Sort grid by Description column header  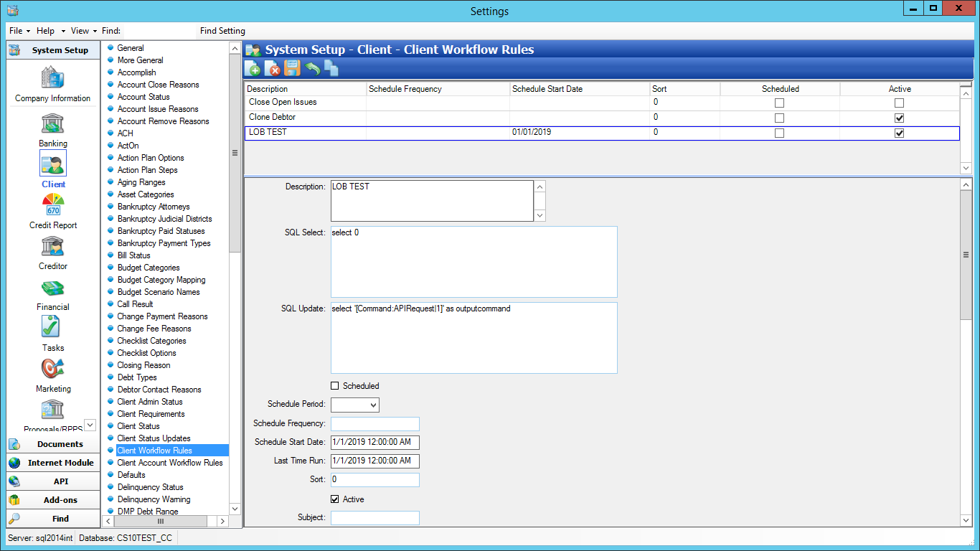click(305, 89)
